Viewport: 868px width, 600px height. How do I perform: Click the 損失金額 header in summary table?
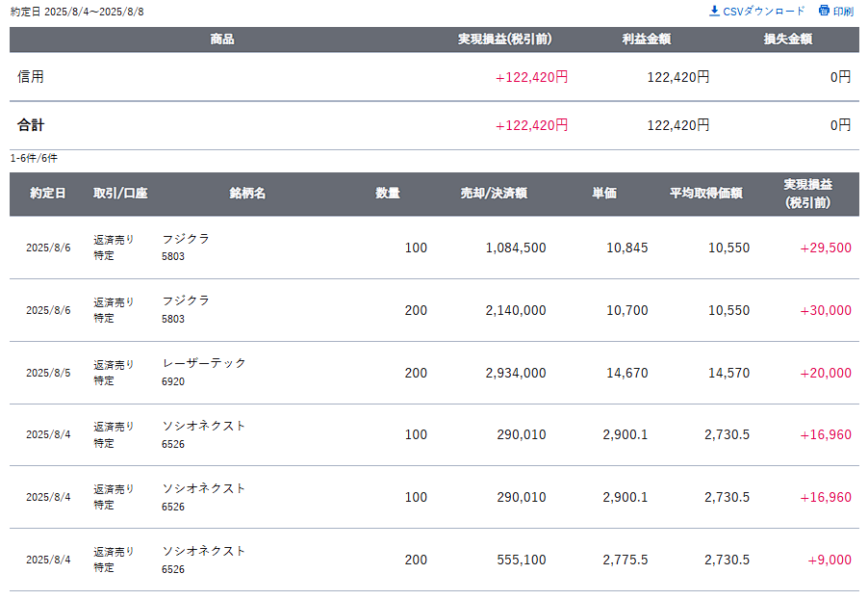[787, 39]
